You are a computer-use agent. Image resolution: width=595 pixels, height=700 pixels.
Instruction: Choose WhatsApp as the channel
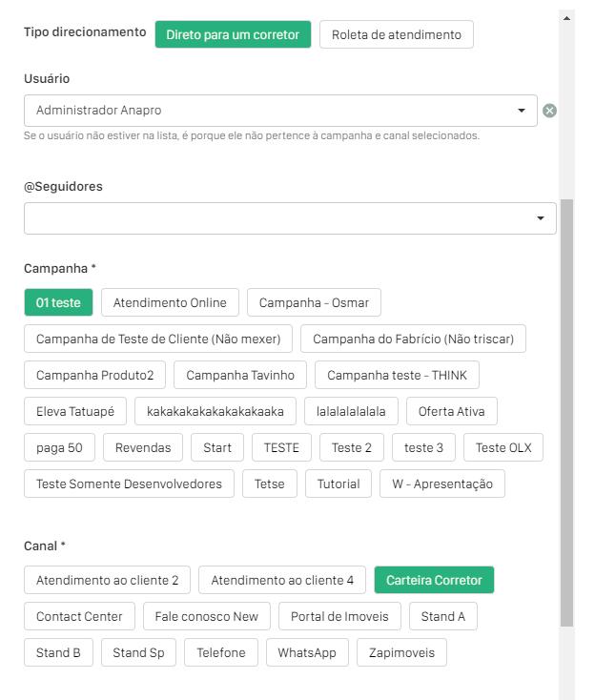point(306,652)
